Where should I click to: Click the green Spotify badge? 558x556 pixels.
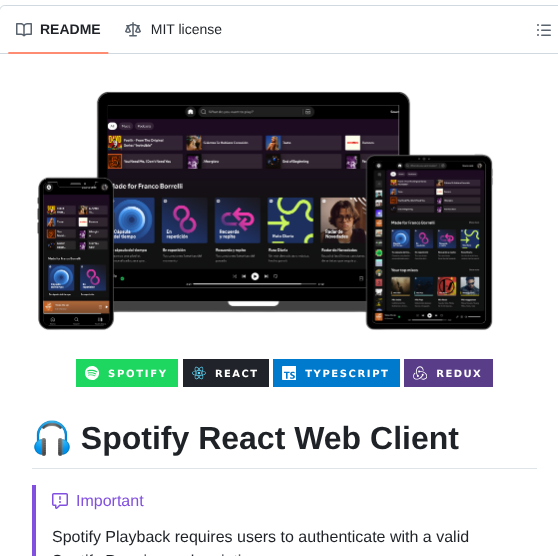[x=127, y=373]
